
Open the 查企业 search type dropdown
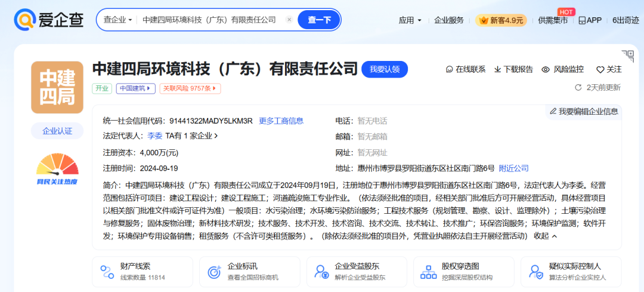point(118,20)
